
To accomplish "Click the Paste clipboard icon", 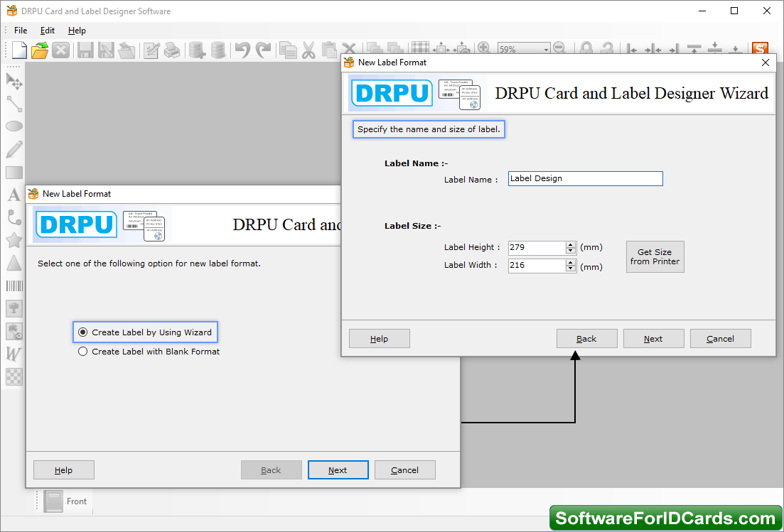I will pos(329,50).
